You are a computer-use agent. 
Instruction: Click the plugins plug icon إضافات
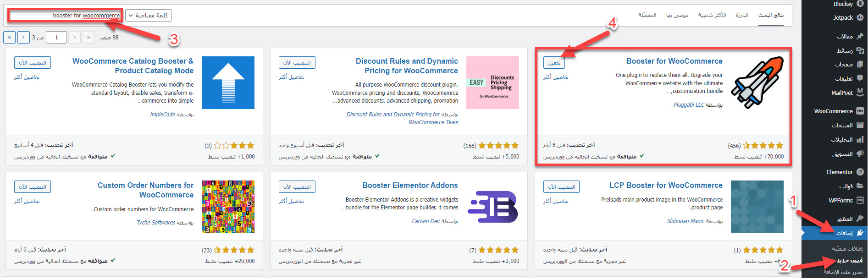click(x=860, y=233)
